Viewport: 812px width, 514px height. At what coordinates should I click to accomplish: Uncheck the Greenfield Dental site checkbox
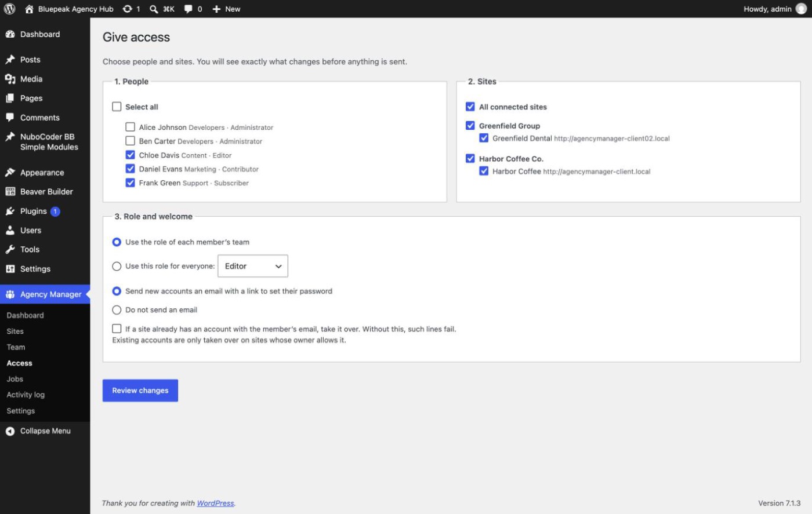click(484, 138)
